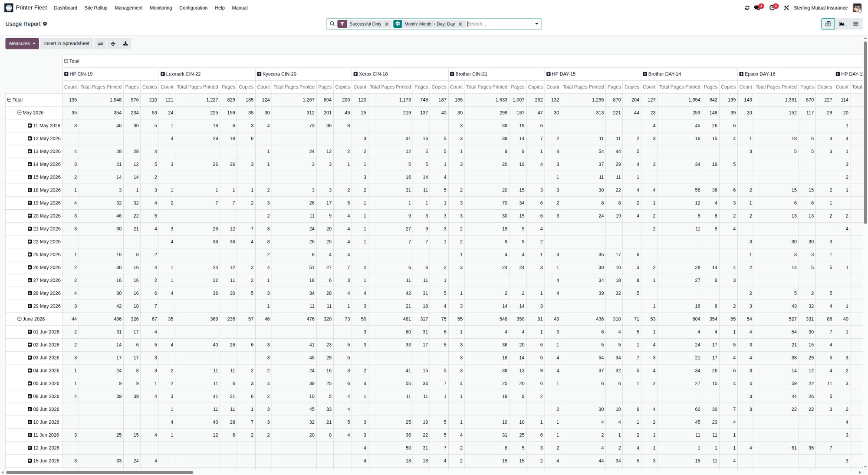This screenshot has height=475, width=868.
Task: Click Sterling Mutual Insurance company switcher
Action: coord(821,8)
